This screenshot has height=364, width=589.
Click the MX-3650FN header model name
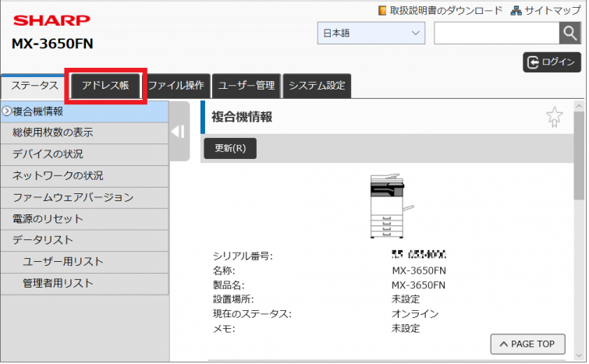(x=52, y=44)
